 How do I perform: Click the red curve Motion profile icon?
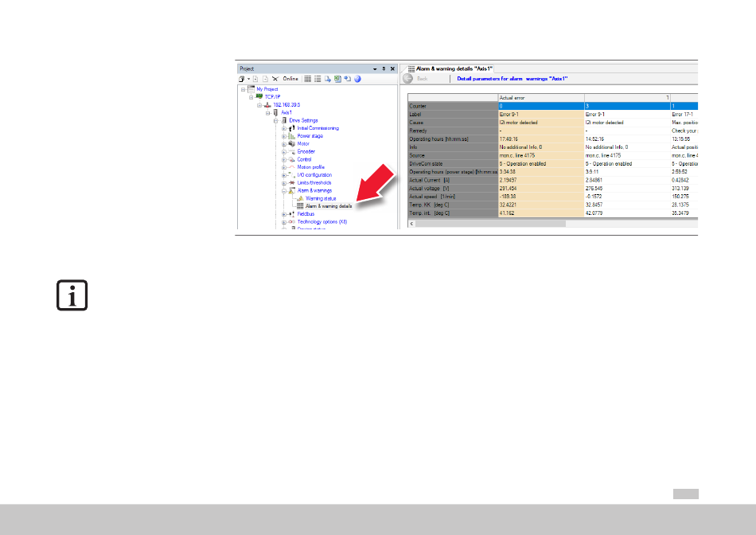coord(292,167)
